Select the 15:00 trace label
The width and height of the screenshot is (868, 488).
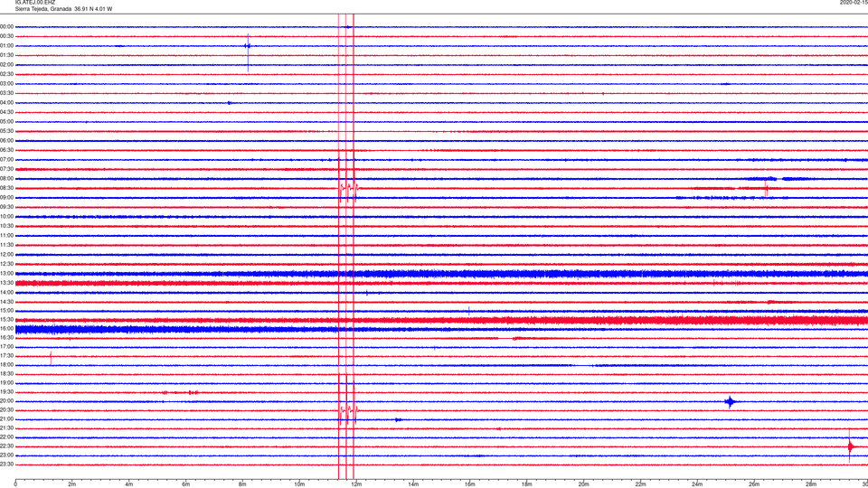[x=6, y=311]
